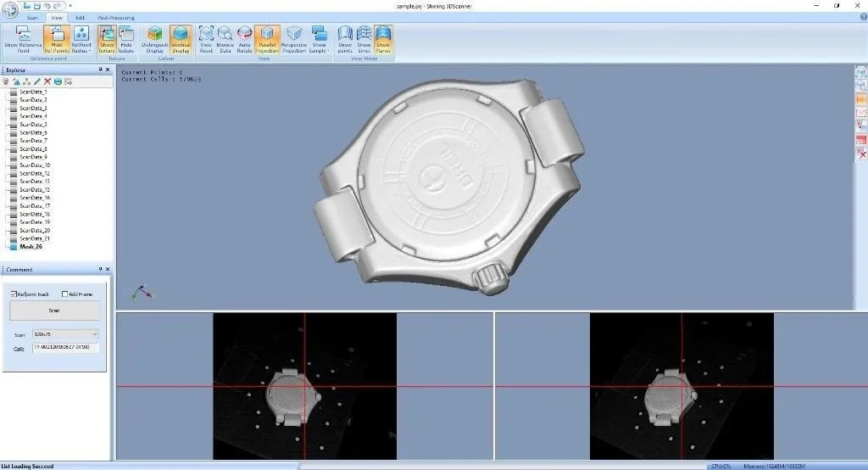The image size is (868, 470).
Task: Toggle Show Planes view mode
Action: (x=383, y=40)
